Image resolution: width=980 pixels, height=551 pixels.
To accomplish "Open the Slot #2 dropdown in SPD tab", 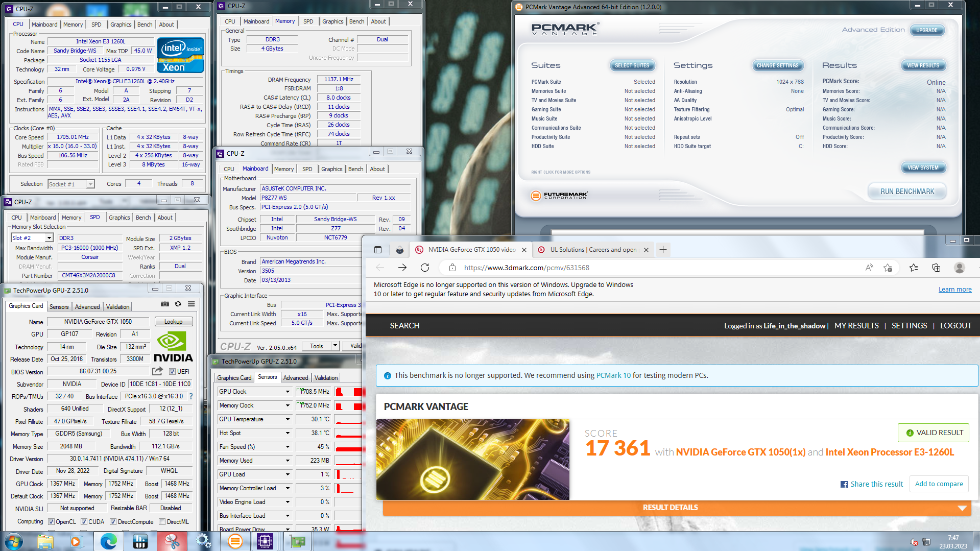I will click(x=49, y=238).
